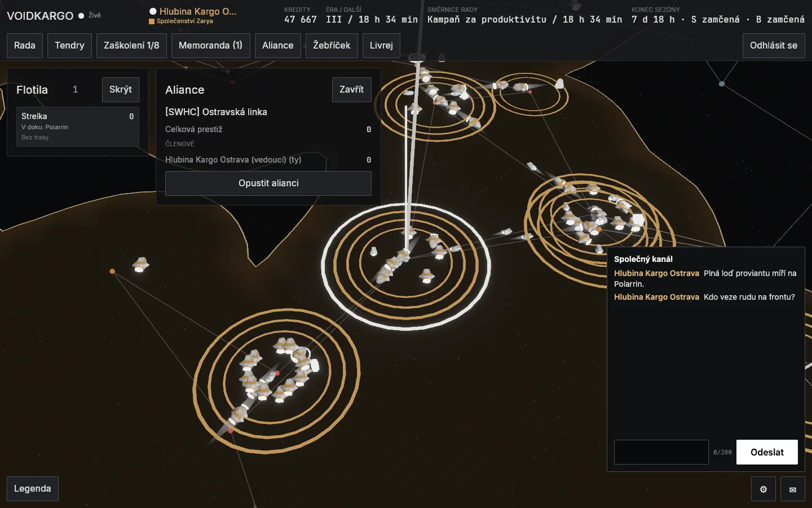Click the Flotila panel heading
This screenshot has width=812, height=508.
[x=32, y=90]
